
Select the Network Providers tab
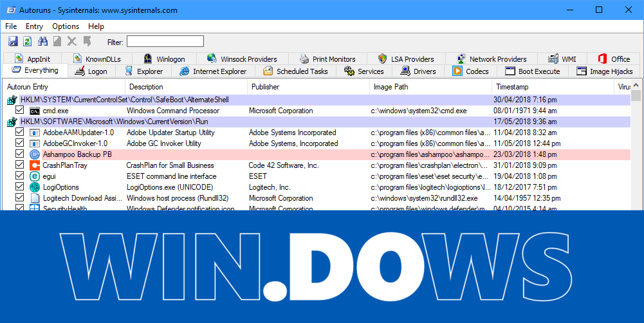(492, 59)
